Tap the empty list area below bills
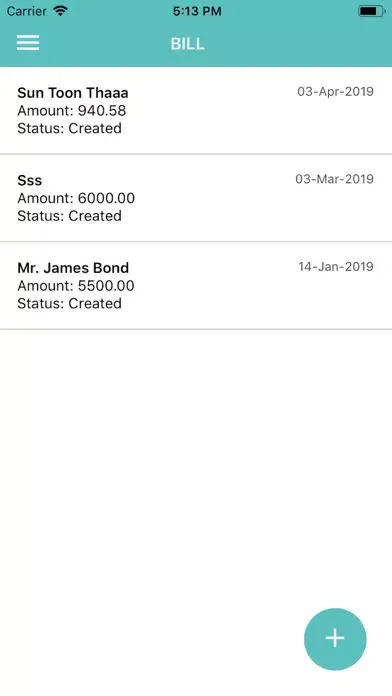Screen dimensions: 392x696 coord(196,466)
